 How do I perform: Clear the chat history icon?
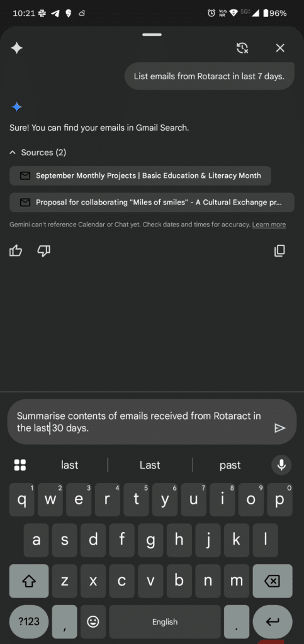242,48
